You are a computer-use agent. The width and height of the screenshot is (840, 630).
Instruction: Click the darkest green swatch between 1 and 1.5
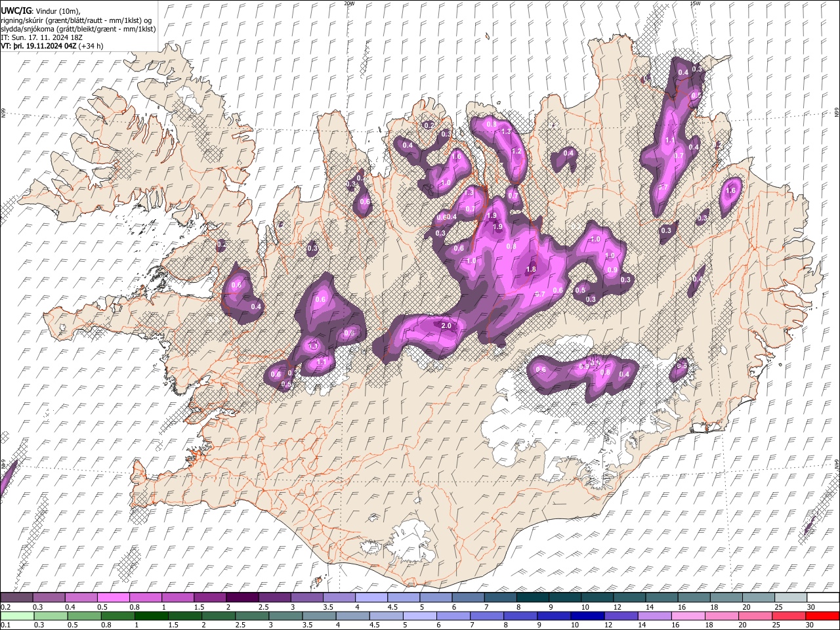tap(151, 616)
